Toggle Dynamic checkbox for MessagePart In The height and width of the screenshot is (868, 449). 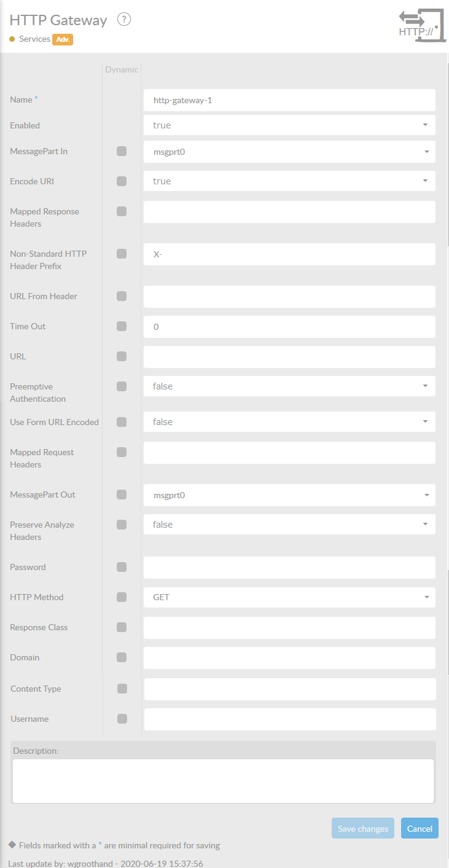click(122, 151)
